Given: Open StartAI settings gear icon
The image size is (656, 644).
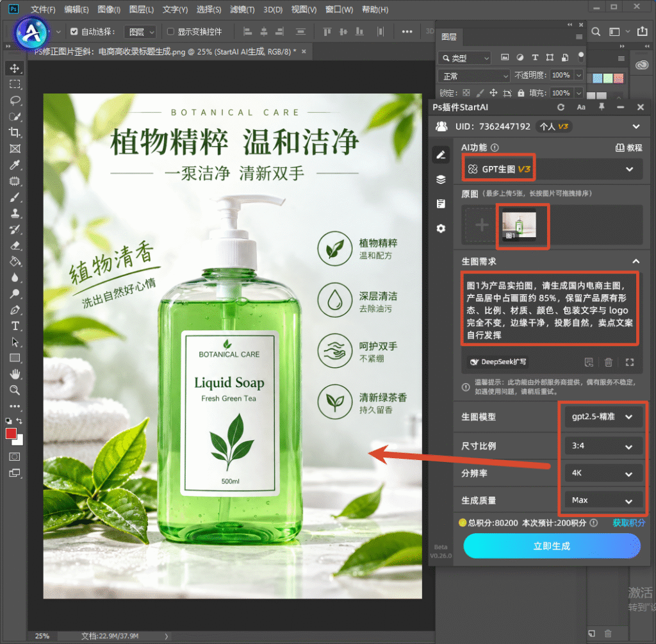Looking at the screenshot, I should pos(441,229).
